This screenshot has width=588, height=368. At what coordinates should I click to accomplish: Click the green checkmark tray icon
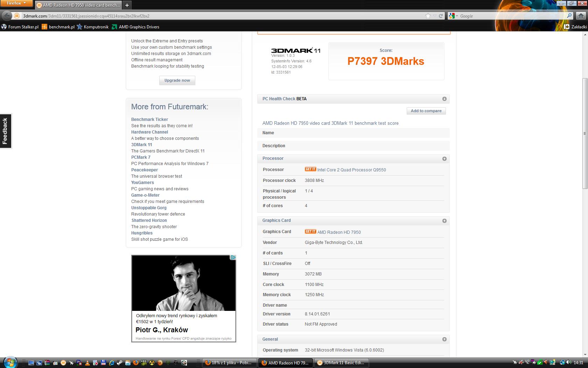click(540, 362)
